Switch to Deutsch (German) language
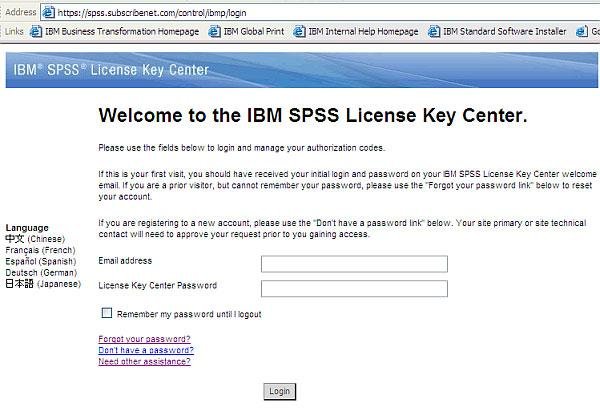Viewport: 600px width, 411px height. coord(42,272)
